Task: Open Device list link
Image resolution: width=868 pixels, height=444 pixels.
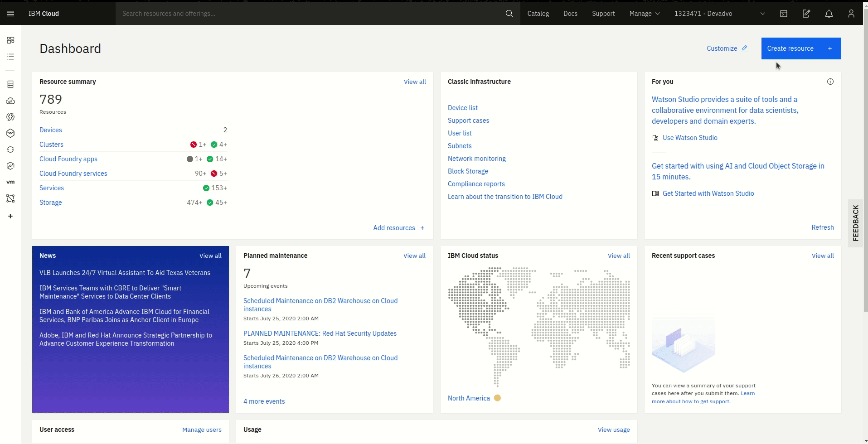Action: 463,108
